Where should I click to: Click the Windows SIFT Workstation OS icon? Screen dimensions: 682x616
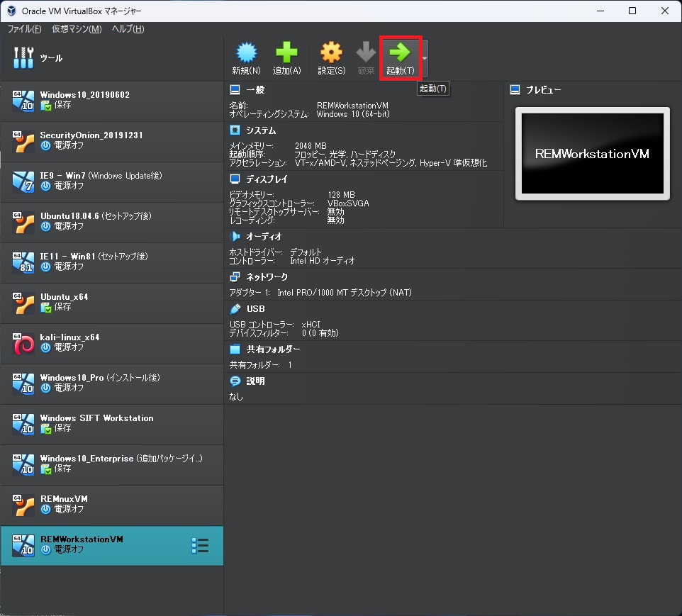[23, 425]
